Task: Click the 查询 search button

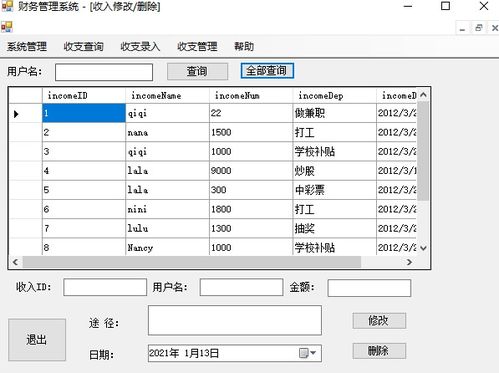Action: coord(197,71)
